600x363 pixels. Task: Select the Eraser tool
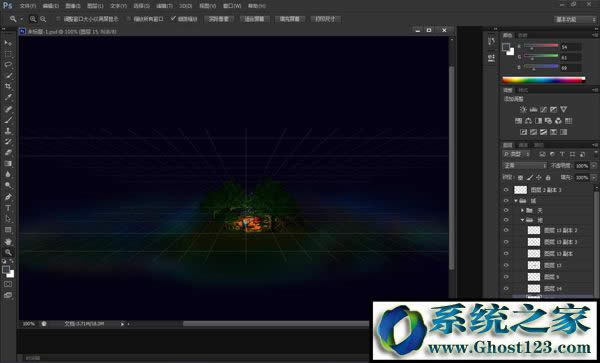coord(8,152)
